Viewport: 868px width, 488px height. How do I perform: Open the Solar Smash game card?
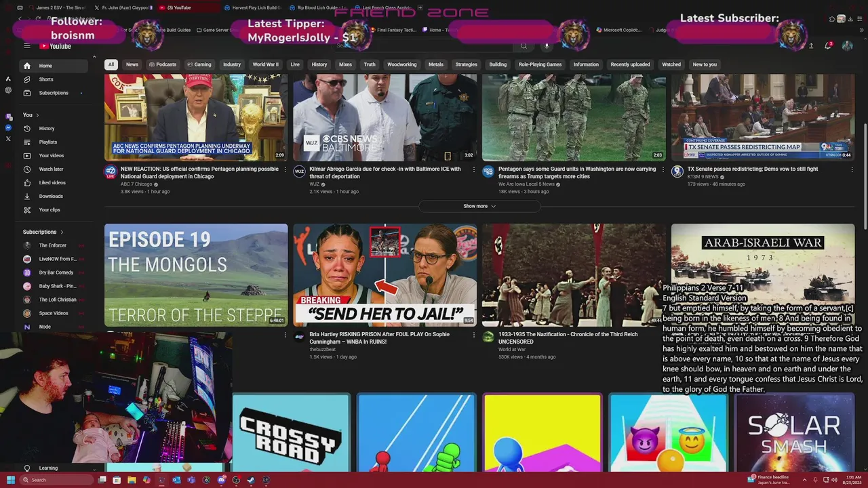[794, 433]
